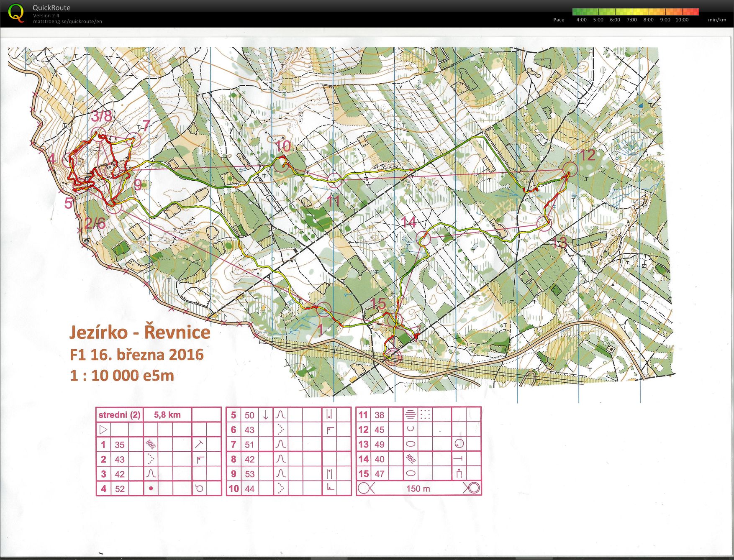Click the 'Jezírko - Řevnice' map title
Viewport: 734px width, 560px height.
[140, 332]
